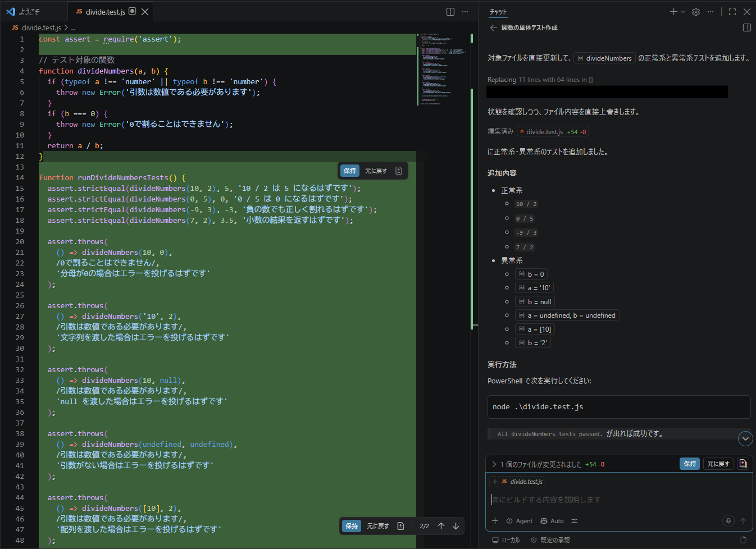Open dropdown arrow next to new chat
This screenshot has width=756, height=549.
683,11
